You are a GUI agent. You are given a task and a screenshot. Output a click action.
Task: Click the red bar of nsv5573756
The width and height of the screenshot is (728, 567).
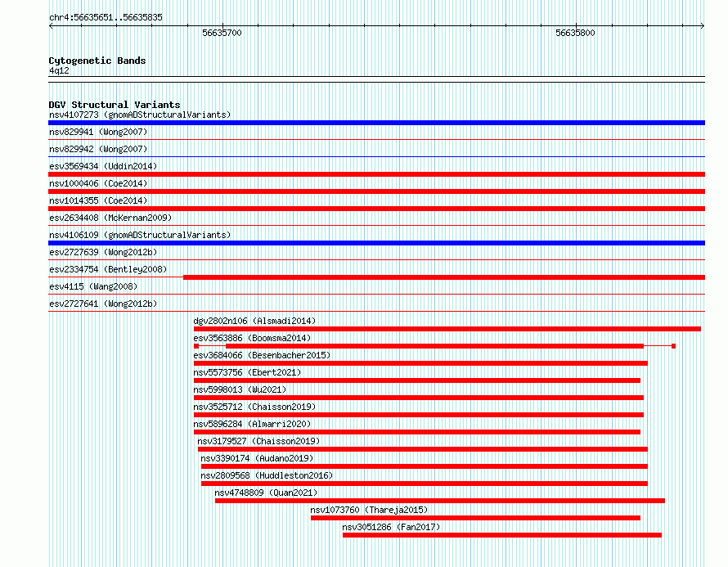(417, 380)
